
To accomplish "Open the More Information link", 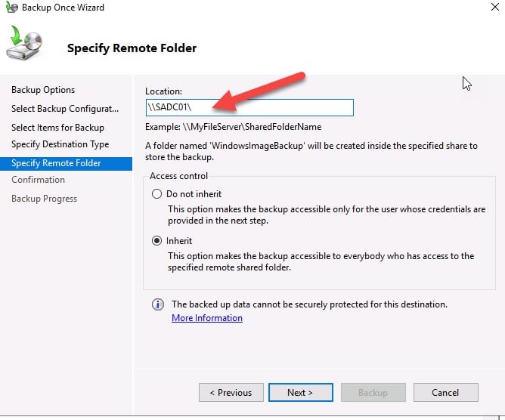I will tap(207, 318).
